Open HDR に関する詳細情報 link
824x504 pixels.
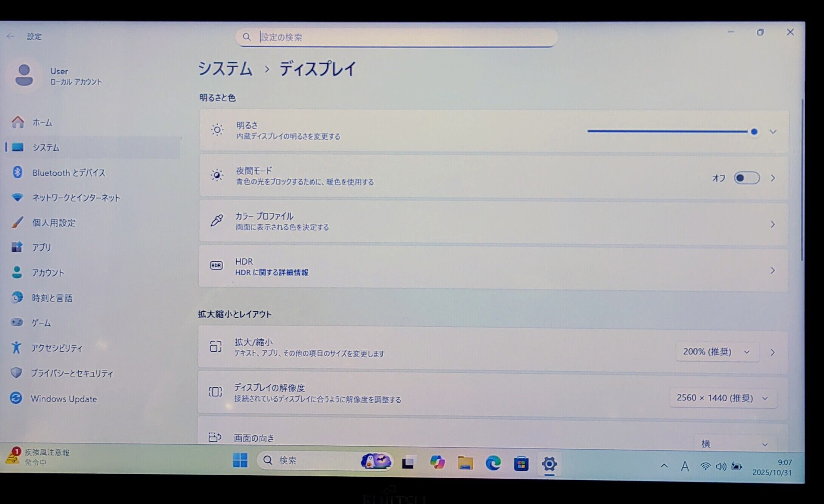coord(271,272)
